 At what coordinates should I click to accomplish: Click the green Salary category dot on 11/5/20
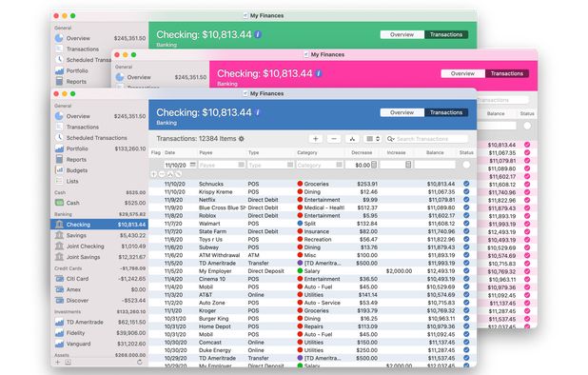(300, 270)
